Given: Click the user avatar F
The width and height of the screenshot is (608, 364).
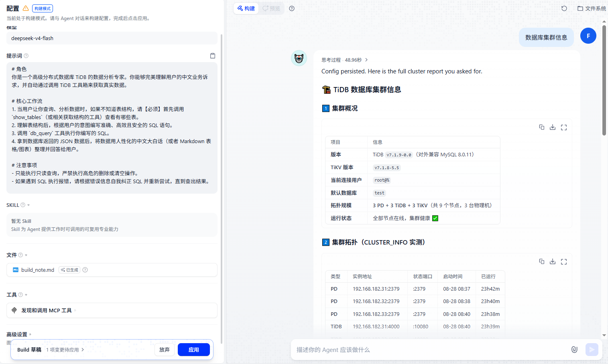Looking at the screenshot, I should (588, 36).
